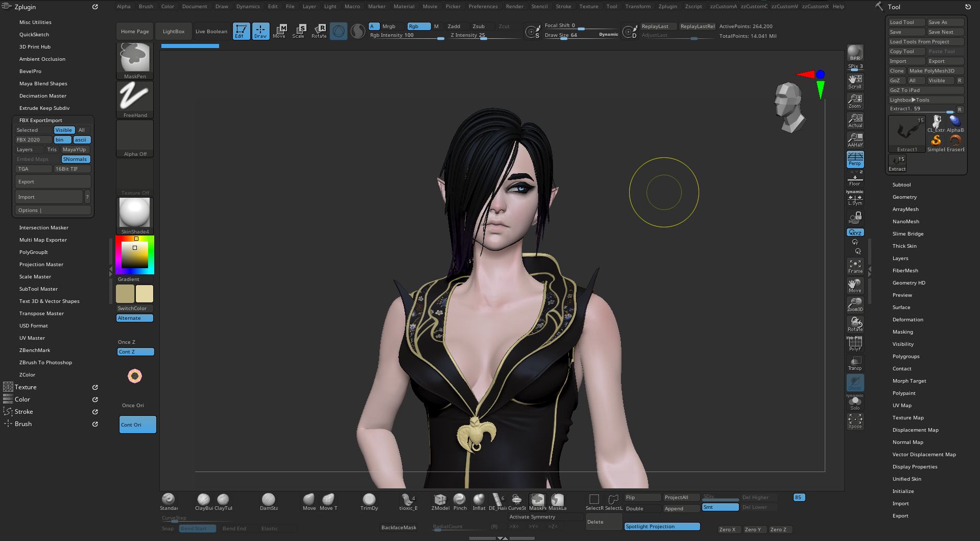Expand Decimation Master plugin
Image resolution: width=980 pixels, height=541 pixels.
(43, 96)
